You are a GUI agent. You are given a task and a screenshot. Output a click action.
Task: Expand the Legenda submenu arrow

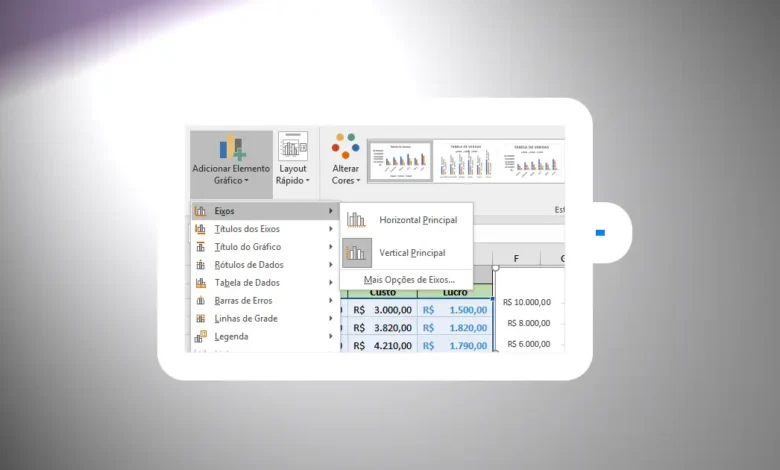331,337
